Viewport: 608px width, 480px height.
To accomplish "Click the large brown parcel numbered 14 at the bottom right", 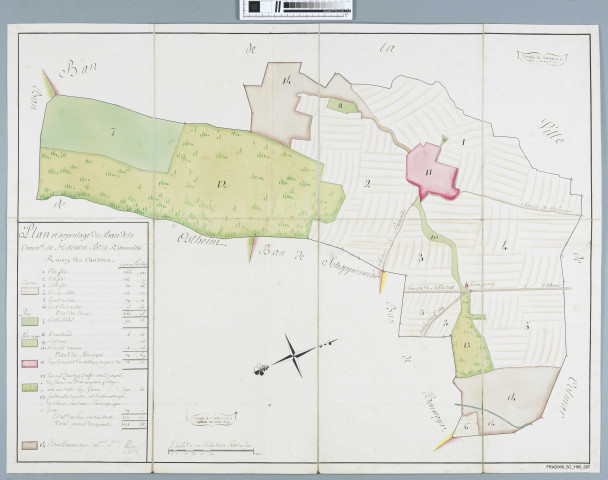I will pos(512,397).
